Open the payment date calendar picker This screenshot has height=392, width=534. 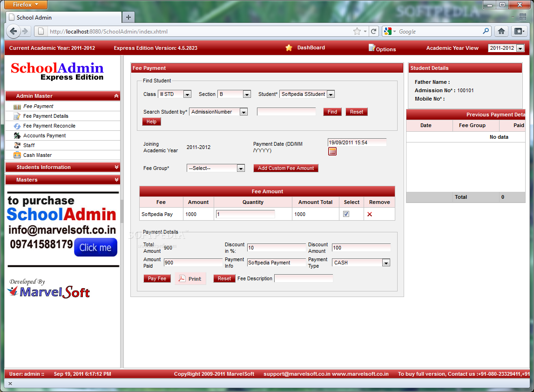tap(332, 151)
